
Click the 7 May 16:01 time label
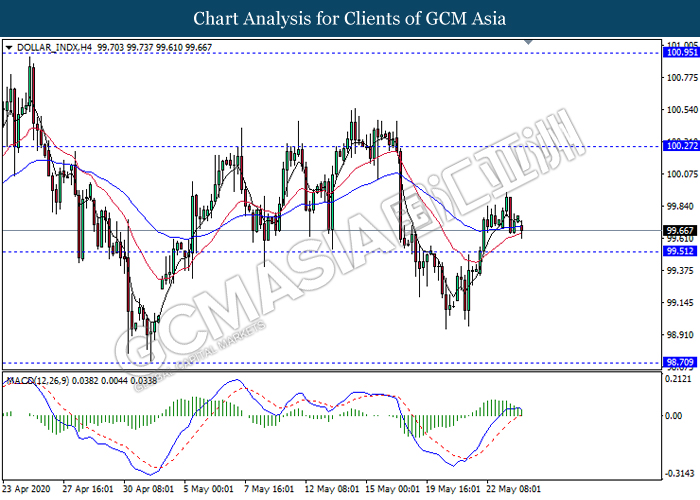(x=269, y=489)
